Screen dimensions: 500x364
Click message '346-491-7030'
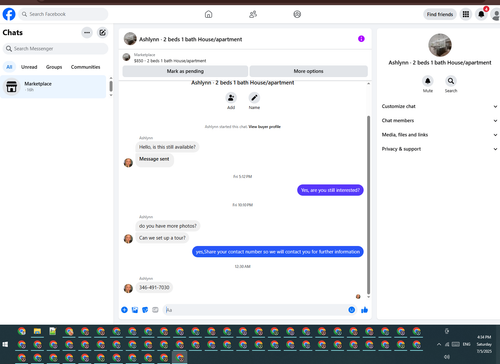(154, 287)
